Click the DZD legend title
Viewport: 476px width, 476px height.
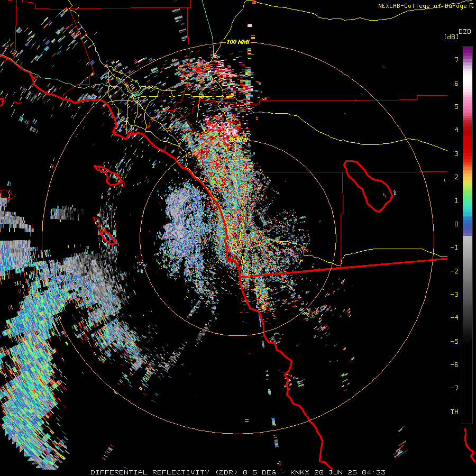coord(465,32)
